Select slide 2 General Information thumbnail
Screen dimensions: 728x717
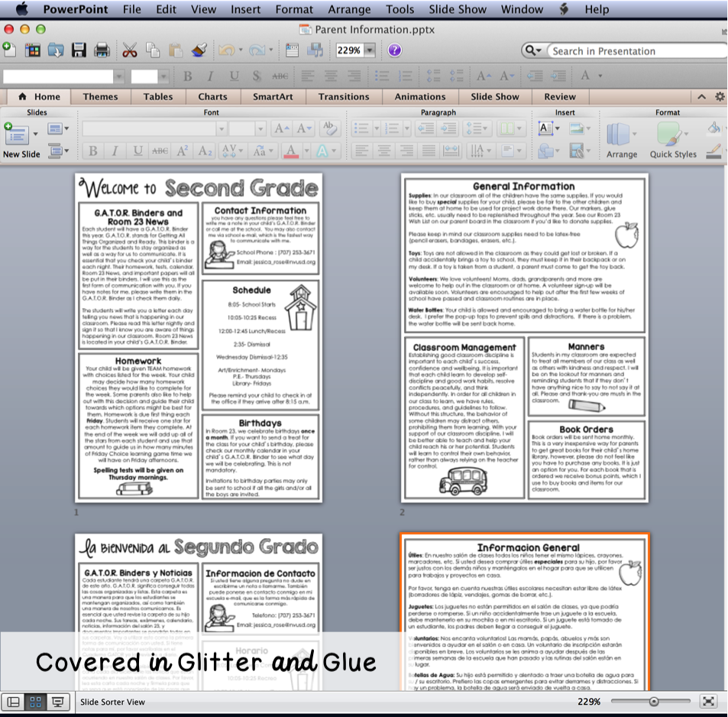coord(525,338)
